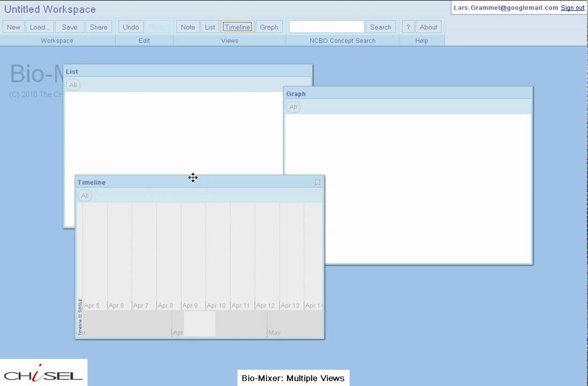The image size is (588, 386).
Task: Click the Untitled Workspace title
Action: pyautogui.click(x=50, y=10)
